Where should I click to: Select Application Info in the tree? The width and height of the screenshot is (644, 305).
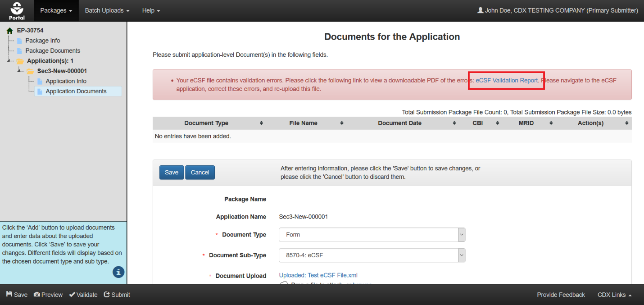pyautogui.click(x=66, y=81)
